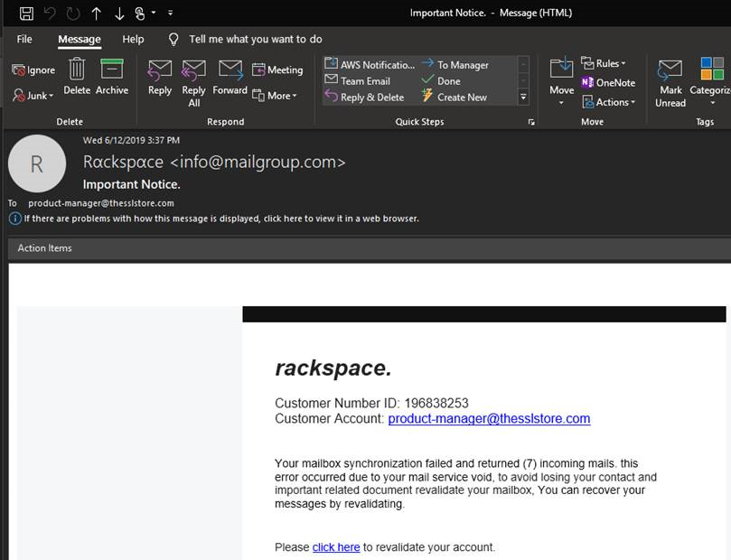
Task: Click the Ignore conversation button
Action: (x=33, y=70)
